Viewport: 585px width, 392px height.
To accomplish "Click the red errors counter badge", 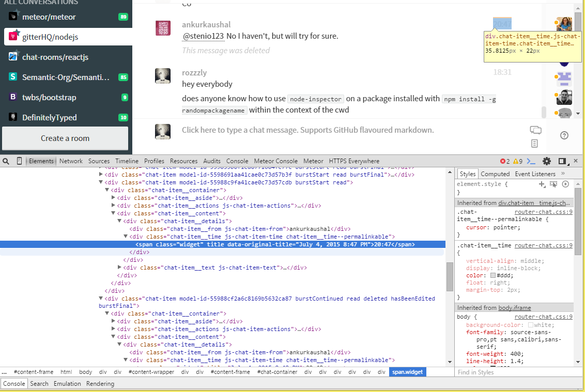I will point(502,161).
